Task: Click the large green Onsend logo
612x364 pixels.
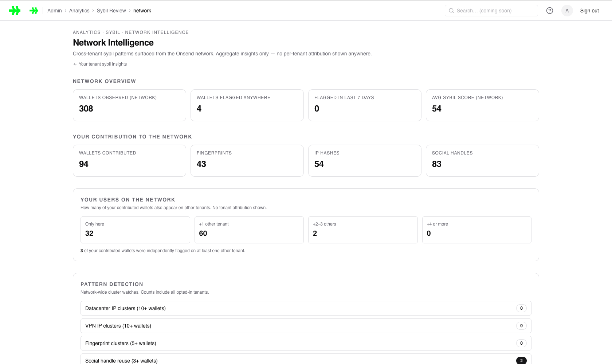Action: click(x=15, y=11)
